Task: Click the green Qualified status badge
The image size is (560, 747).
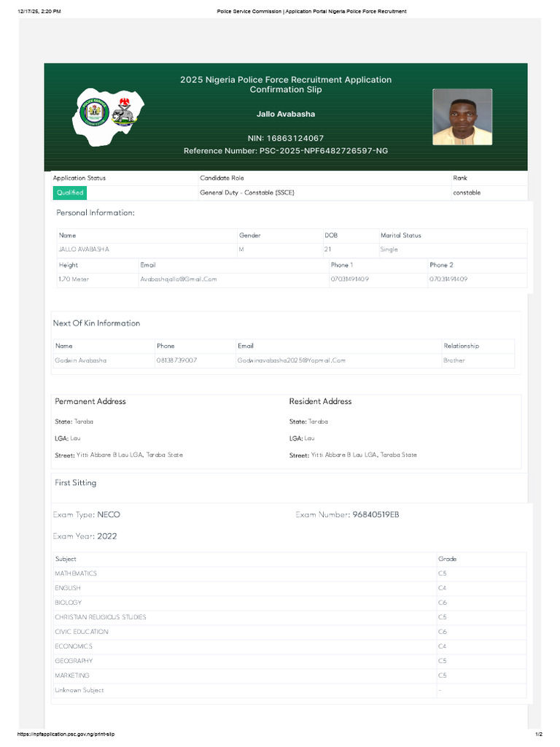Action: [70, 193]
